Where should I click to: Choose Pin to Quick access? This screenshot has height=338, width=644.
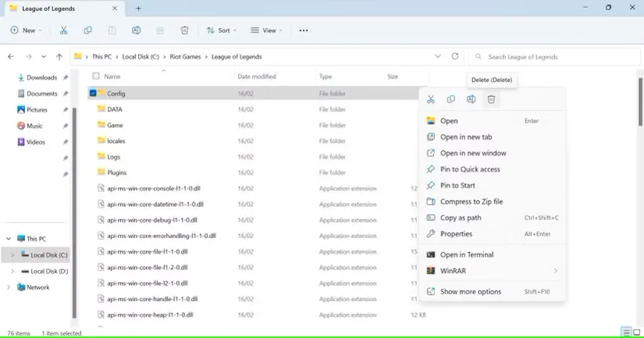pyautogui.click(x=492, y=169)
